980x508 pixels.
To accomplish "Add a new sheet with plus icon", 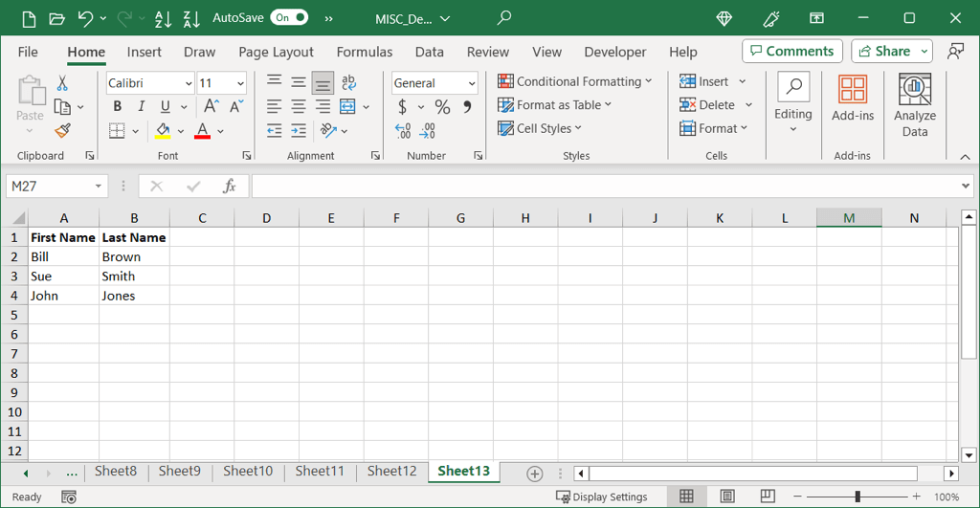I will coord(535,474).
